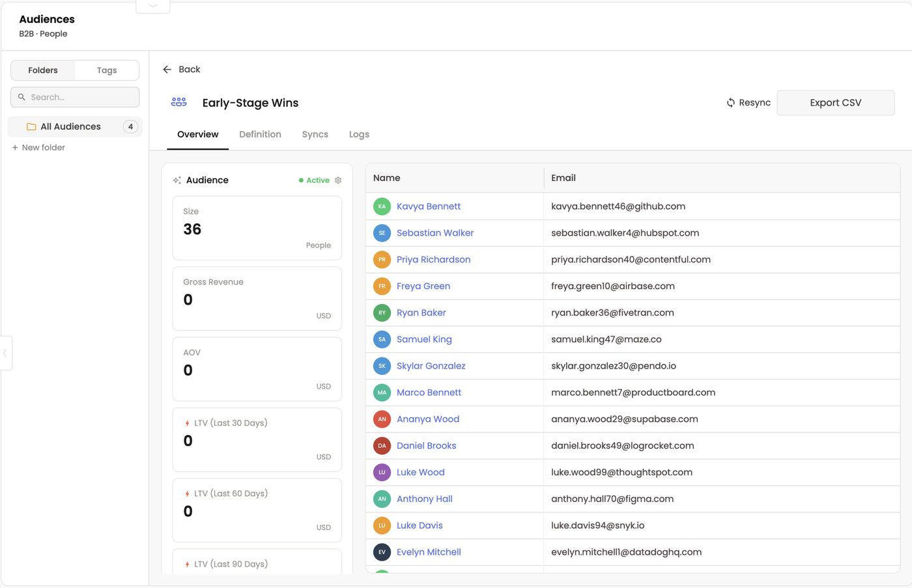This screenshot has width=912, height=588.
Task: Click the audience group icon beside Early-Stage Wins
Action: [x=179, y=102]
